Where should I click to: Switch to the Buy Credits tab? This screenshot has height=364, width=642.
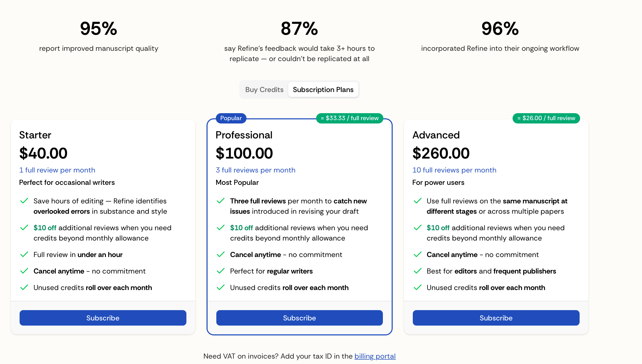pos(264,89)
